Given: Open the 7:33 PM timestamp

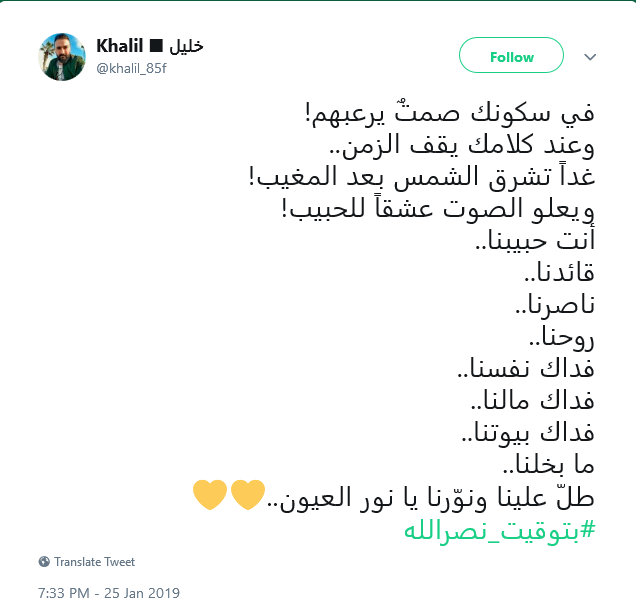Looking at the screenshot, I should point(64,593).
